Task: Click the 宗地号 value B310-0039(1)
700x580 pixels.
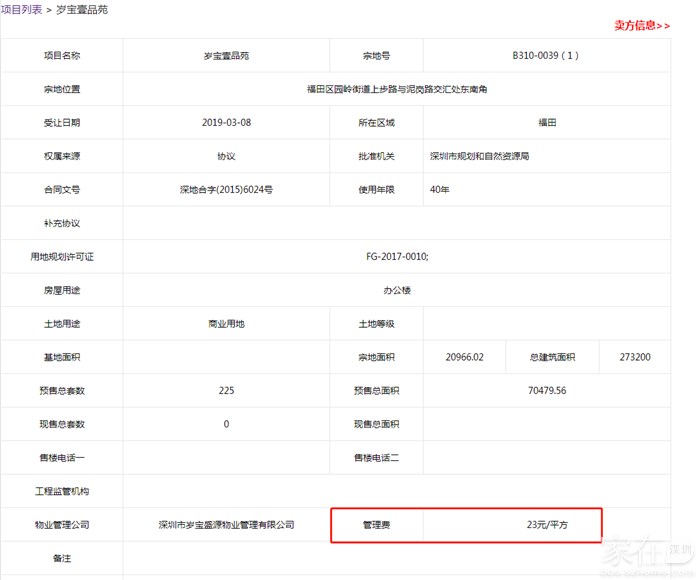Action: coord(546,56)
